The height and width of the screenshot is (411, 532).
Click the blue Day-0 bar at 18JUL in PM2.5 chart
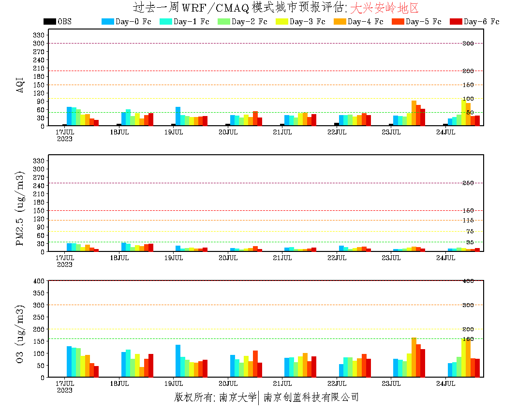click(123, 247)
